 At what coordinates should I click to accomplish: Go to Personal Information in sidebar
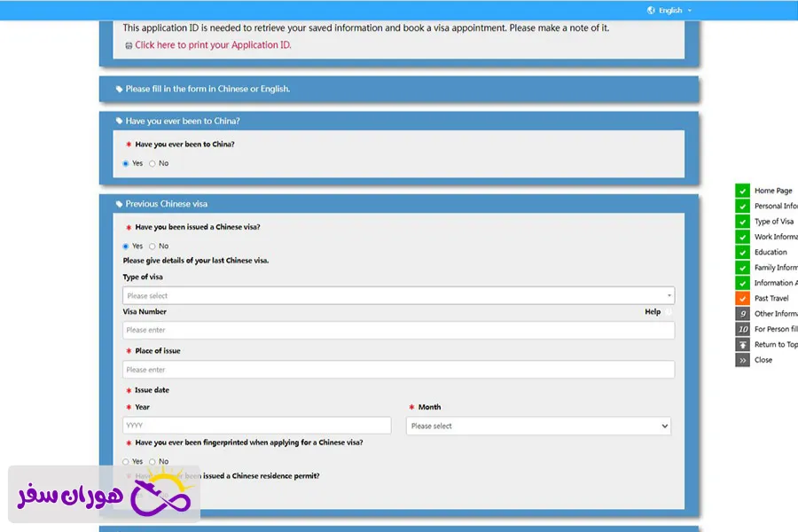coord(775,207)
